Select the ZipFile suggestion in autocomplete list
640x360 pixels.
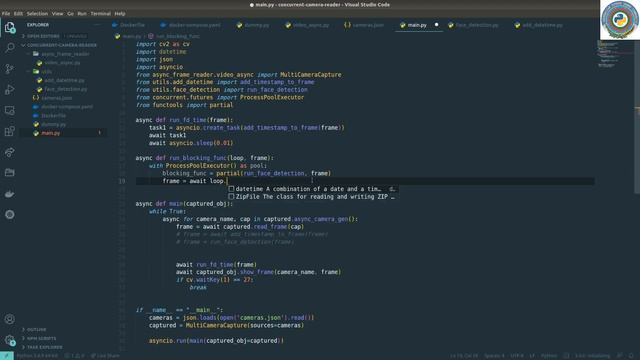click(x=312, y=197)
